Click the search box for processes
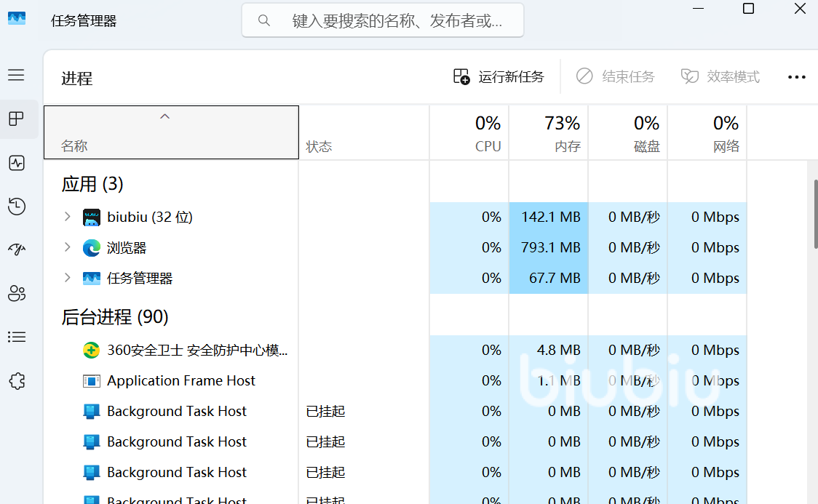 point(383,20)
